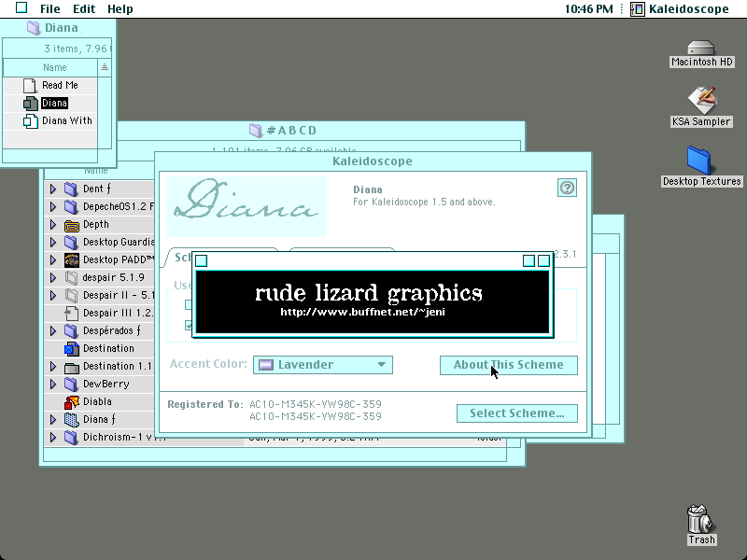The height and width of the screenshot is (560, 747).
Task: Open the File menu
Action: (x=50, y=8)
